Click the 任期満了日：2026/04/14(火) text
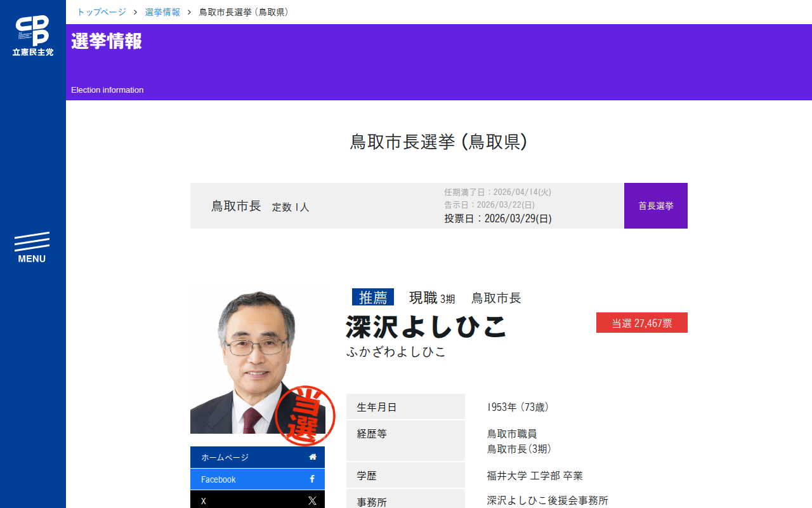Screen dimensions: 812x508 (498, 192)
